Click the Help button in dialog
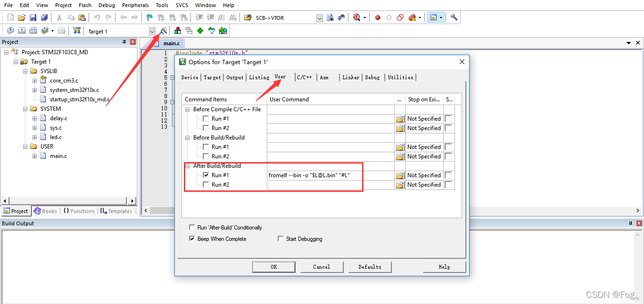The width and height of the screenshot is (644, 304). click(444, 267)
